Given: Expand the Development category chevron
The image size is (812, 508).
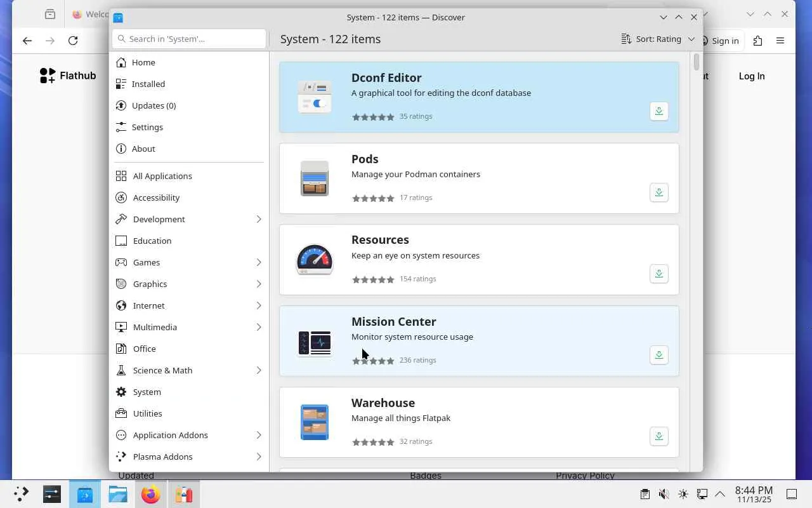Looking at the screenshot, I should click(x=259, y=219).
